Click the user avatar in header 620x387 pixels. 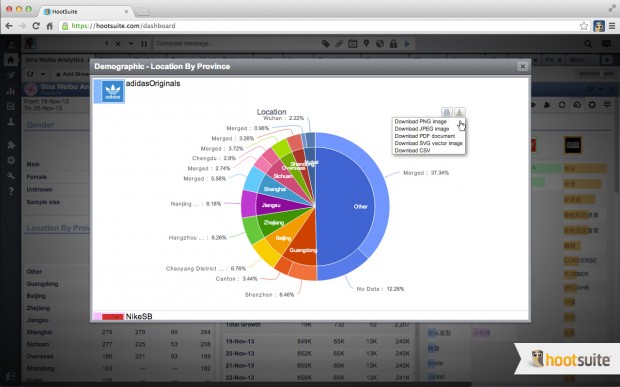(x=30, y=43)
